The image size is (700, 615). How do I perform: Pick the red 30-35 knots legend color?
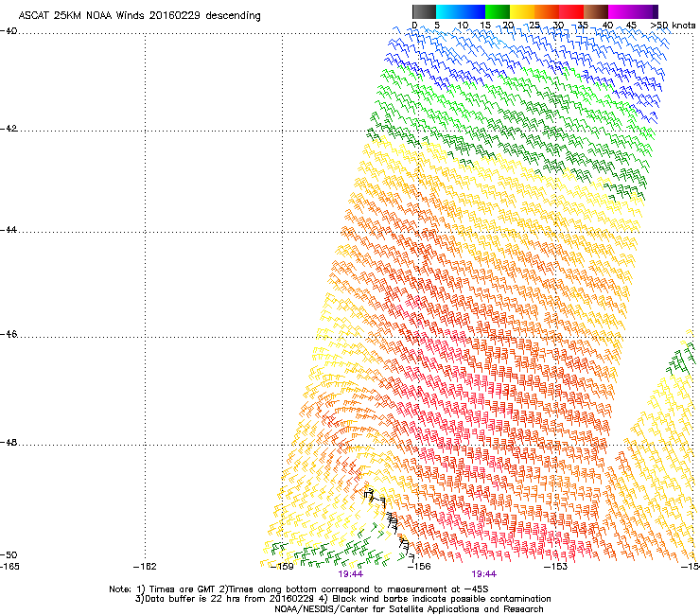[x=571, y=11]
